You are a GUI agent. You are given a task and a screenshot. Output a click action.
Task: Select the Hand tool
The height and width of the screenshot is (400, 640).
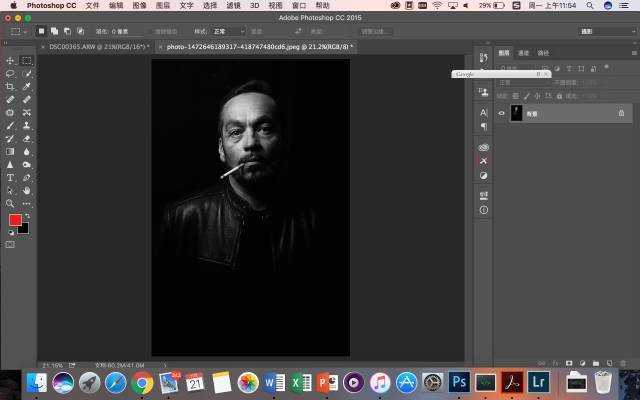(x=26, y=190)
